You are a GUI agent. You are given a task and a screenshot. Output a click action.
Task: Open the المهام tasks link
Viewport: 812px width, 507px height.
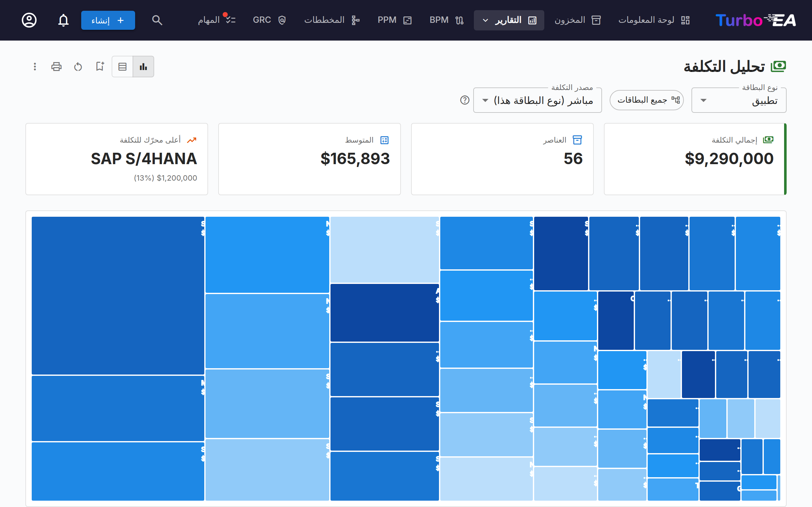tap(217, 20)
